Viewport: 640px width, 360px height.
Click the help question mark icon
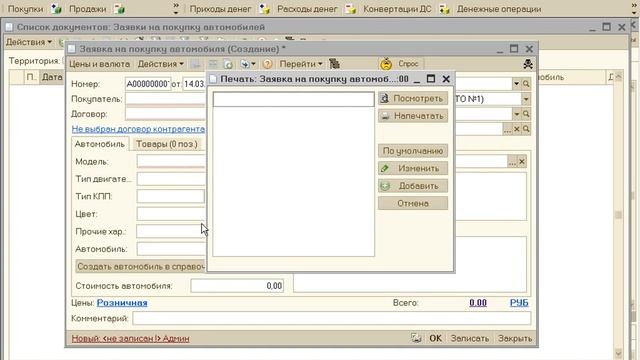[x=267, y=64]
